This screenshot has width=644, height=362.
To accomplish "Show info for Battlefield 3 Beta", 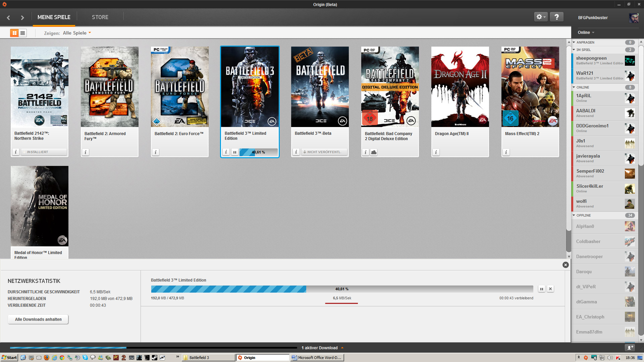I will tap(296, 152).
